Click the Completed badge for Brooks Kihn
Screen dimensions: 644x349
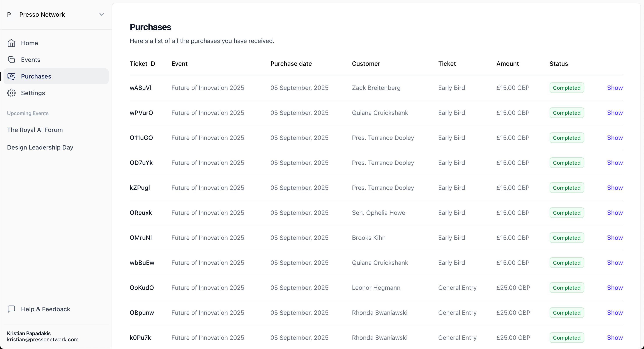(566, 238)
